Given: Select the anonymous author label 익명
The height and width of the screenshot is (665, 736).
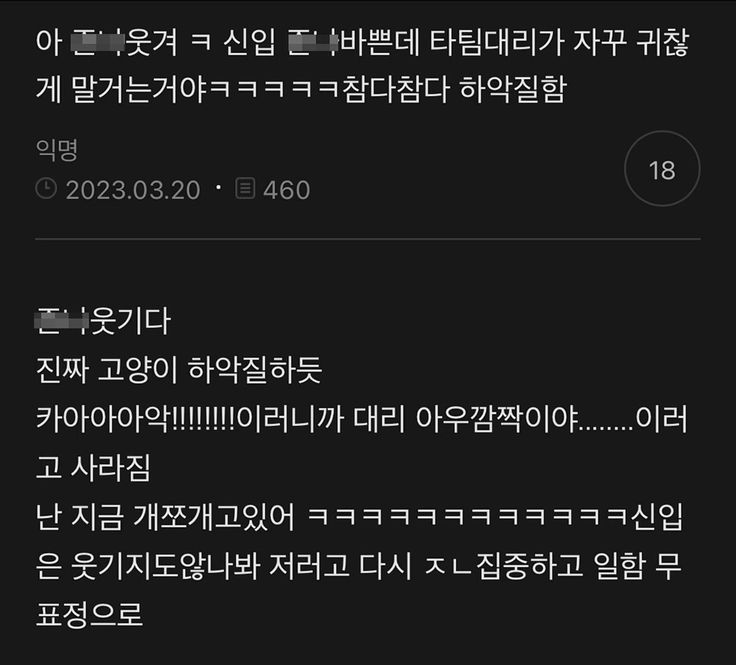Looking at the screenshot, I should (57, 149).
